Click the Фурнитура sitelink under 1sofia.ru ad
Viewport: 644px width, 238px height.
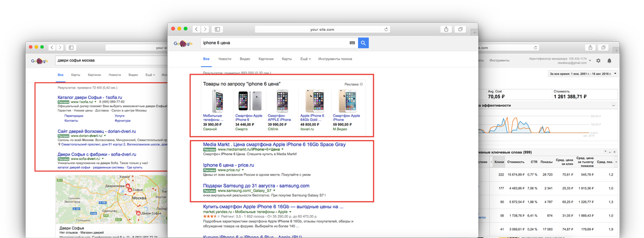(122, 120)
